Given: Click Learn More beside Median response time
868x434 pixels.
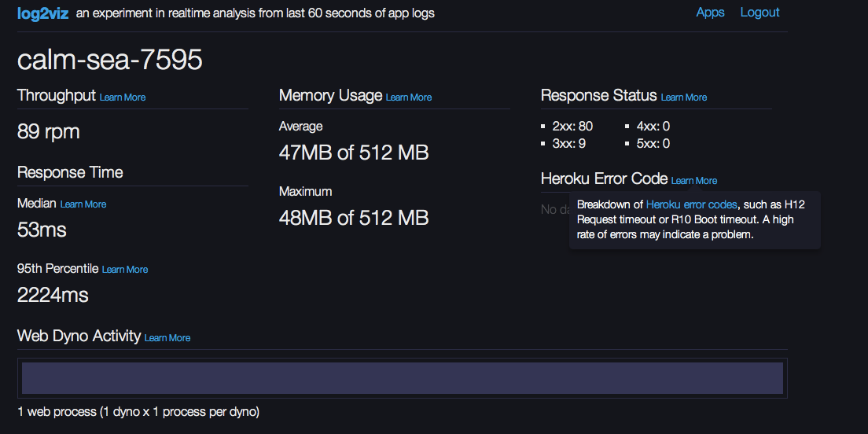Looking at the screenshot, I should point(83,204).
